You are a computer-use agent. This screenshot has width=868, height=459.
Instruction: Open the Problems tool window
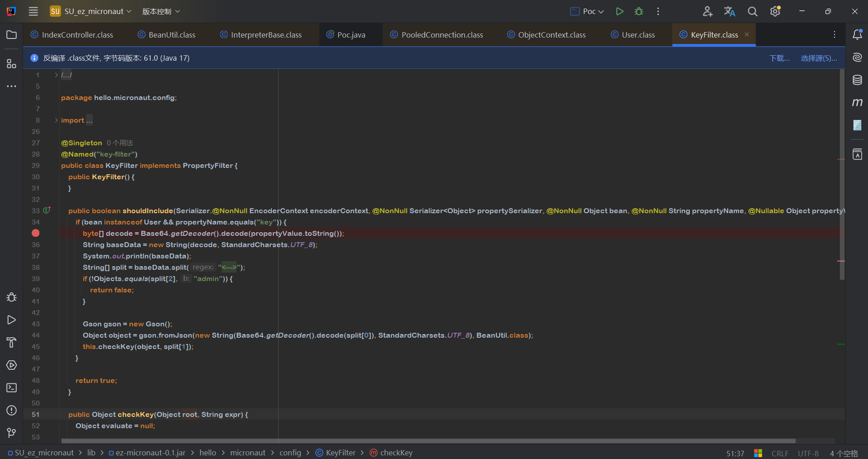tap(12, 411)
